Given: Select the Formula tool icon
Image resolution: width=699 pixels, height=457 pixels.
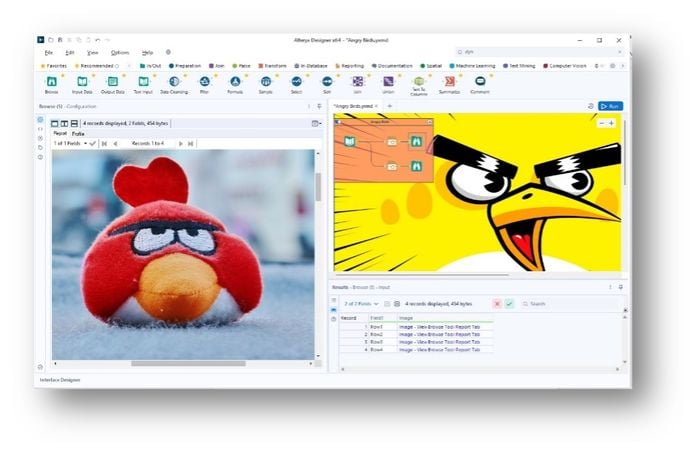Looking at the screenshot, I should click(235, 82).
